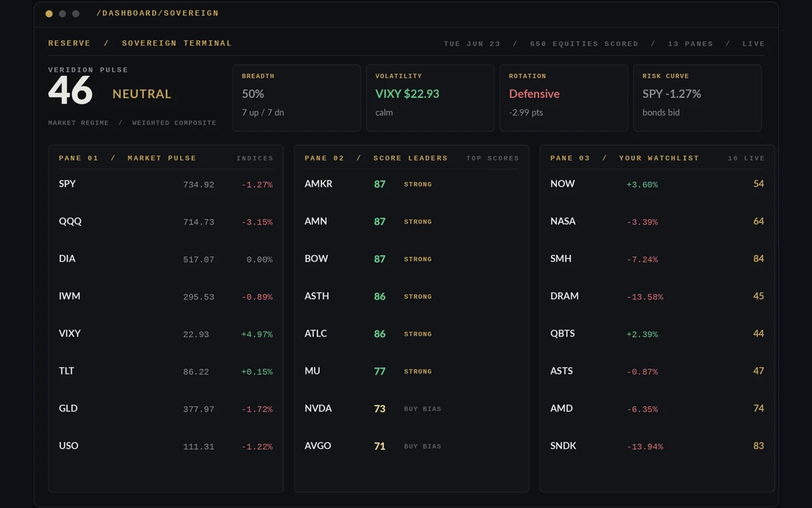Click the NOW change +3.60%
Viewport: 812px width, 508px height.
coord(642,184)
